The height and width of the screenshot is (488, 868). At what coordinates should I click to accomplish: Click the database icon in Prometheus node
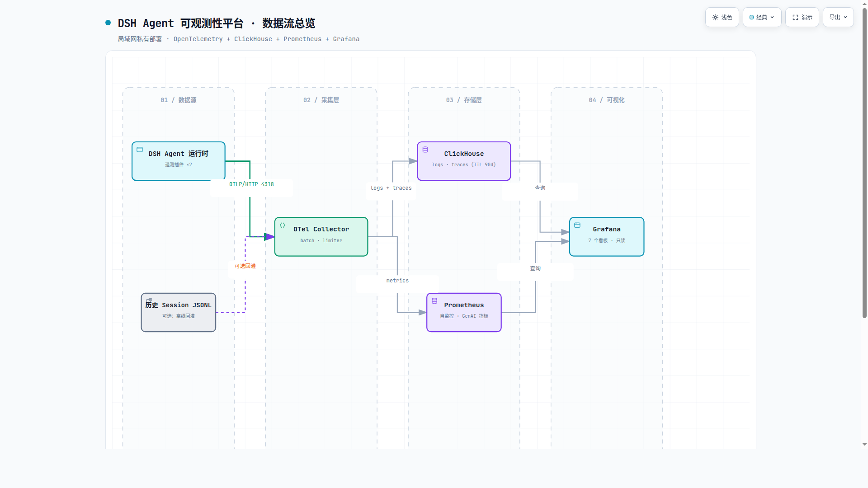coord(434,301)
